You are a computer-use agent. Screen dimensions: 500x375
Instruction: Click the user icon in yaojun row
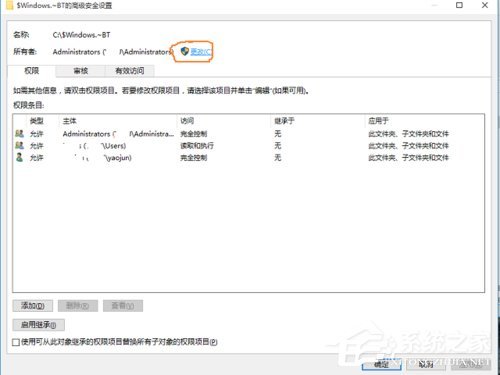click(20, 157)
